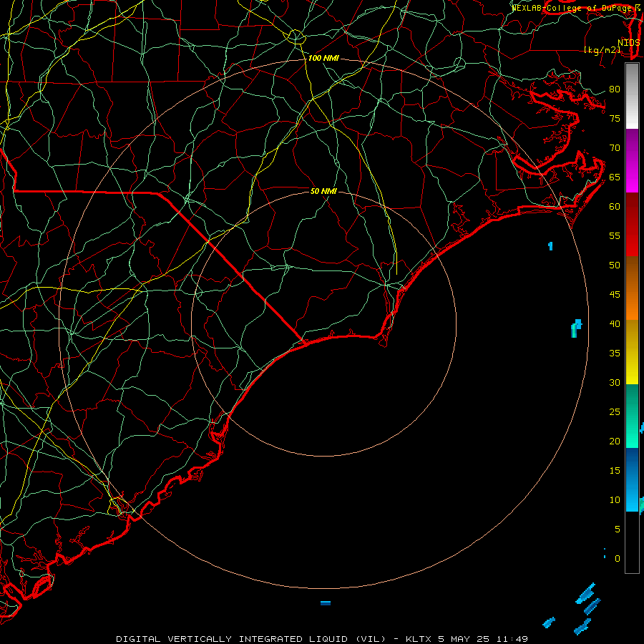Pick the blue segment of color bar
The width and height of the screenshot is (644, 644).
tap(632, 479)
